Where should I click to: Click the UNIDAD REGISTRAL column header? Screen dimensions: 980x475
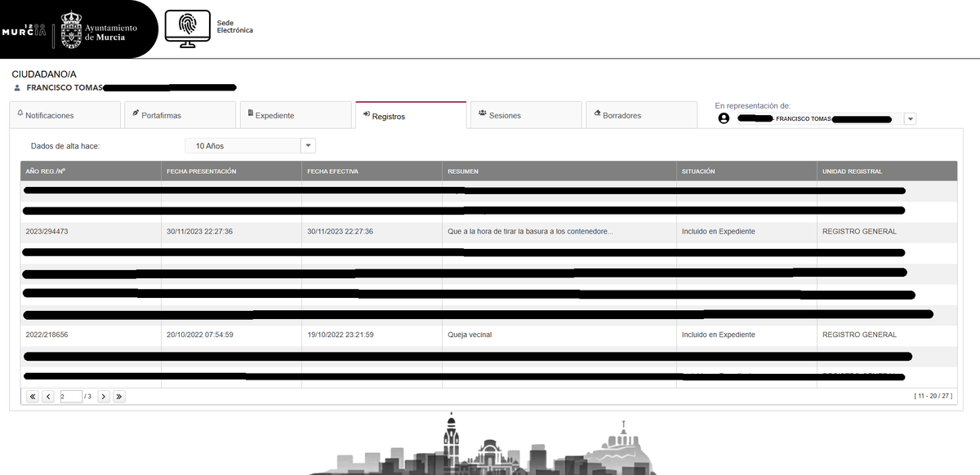887,171
